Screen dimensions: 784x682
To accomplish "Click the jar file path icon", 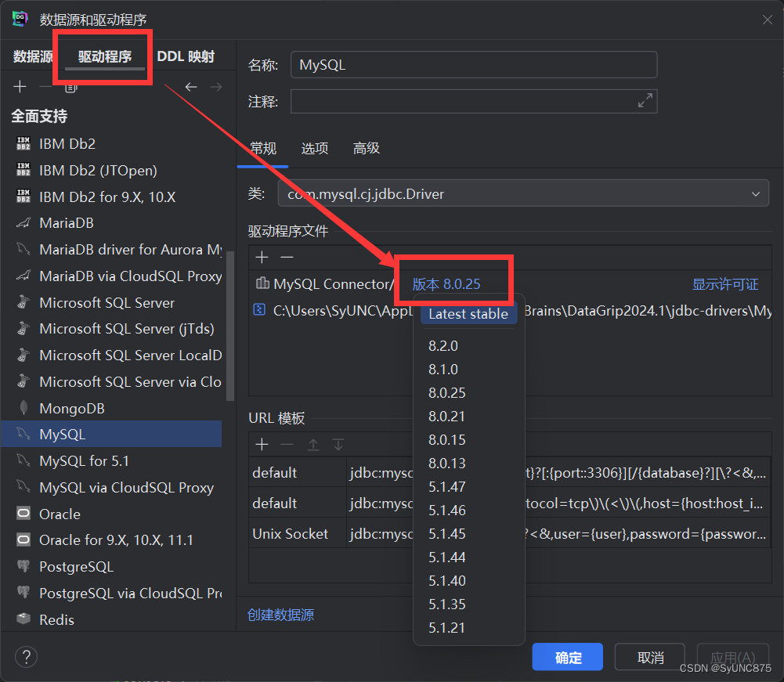I will coord(259,310).
